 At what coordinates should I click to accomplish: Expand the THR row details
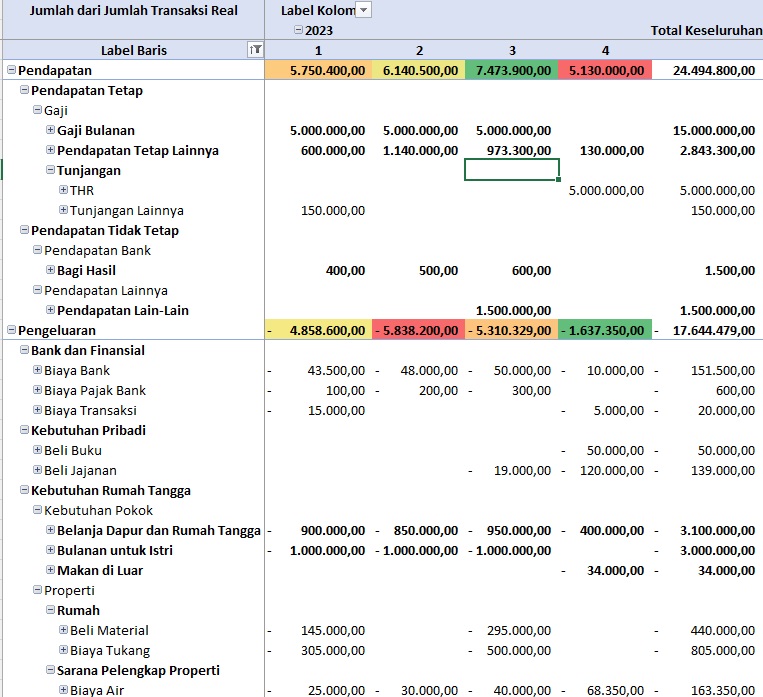(63, 190)
